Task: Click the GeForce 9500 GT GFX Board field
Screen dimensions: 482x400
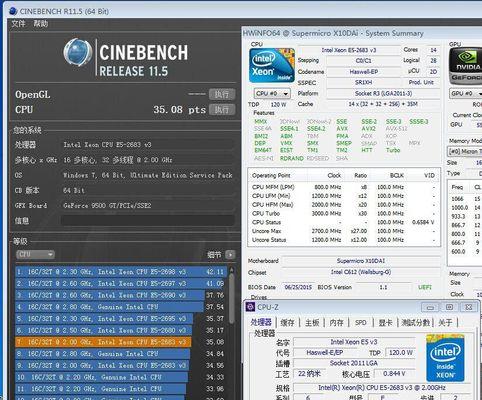Action: point(147,205)
